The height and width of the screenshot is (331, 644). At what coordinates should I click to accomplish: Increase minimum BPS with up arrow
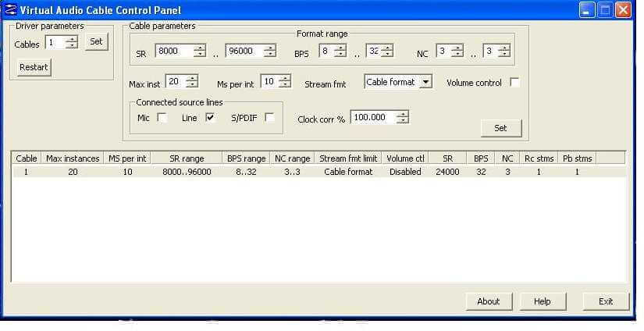pyautogui.click(x=340, y=47)
